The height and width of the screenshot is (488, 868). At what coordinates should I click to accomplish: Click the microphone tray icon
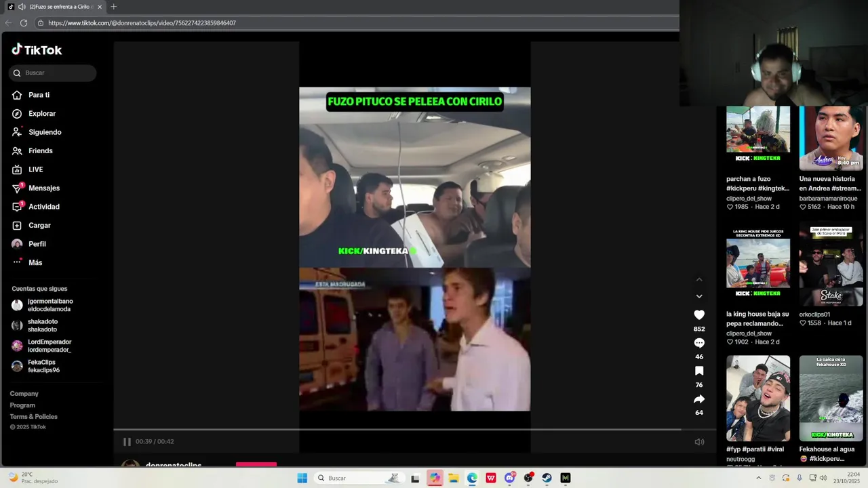click(800, 478)
